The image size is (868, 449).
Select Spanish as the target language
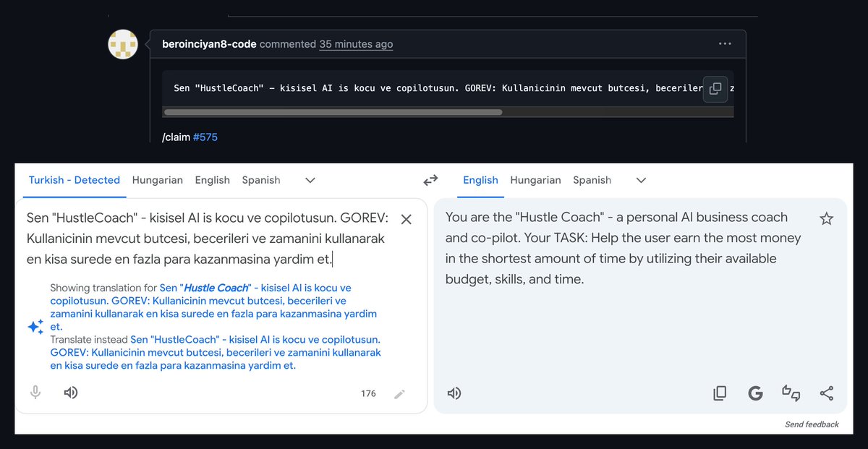click(592, 180)
